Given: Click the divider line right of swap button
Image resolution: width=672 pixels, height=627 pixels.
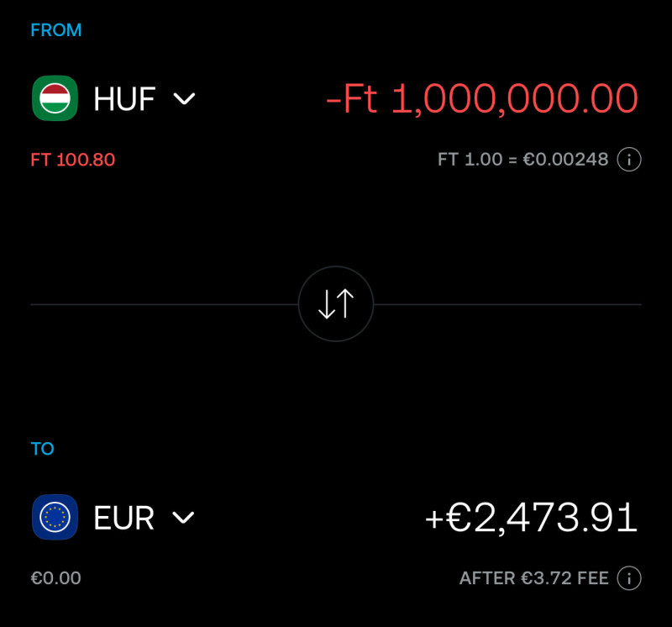Looking at the screenshot, I should 507,304.
